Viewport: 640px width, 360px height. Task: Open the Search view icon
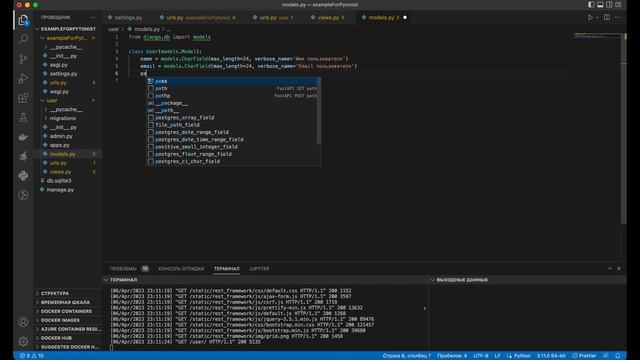(x=23, y=39)
